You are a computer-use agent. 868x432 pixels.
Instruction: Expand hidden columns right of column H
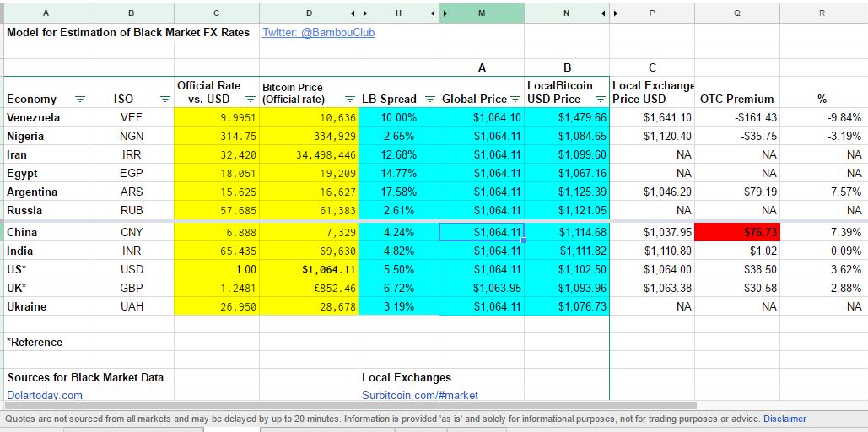(x=432, y=13)
